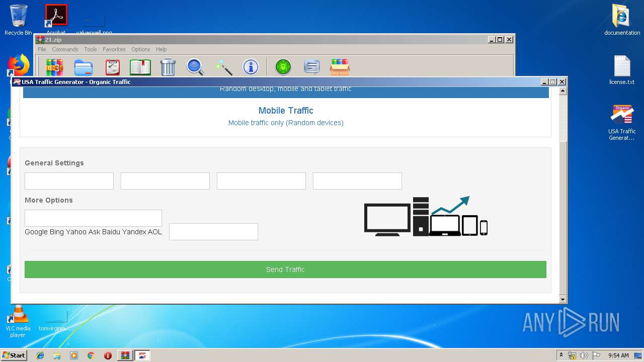Click the taskbar clock showing 9:54 AM
Screen dimensions: 644x362
point(618,355)
